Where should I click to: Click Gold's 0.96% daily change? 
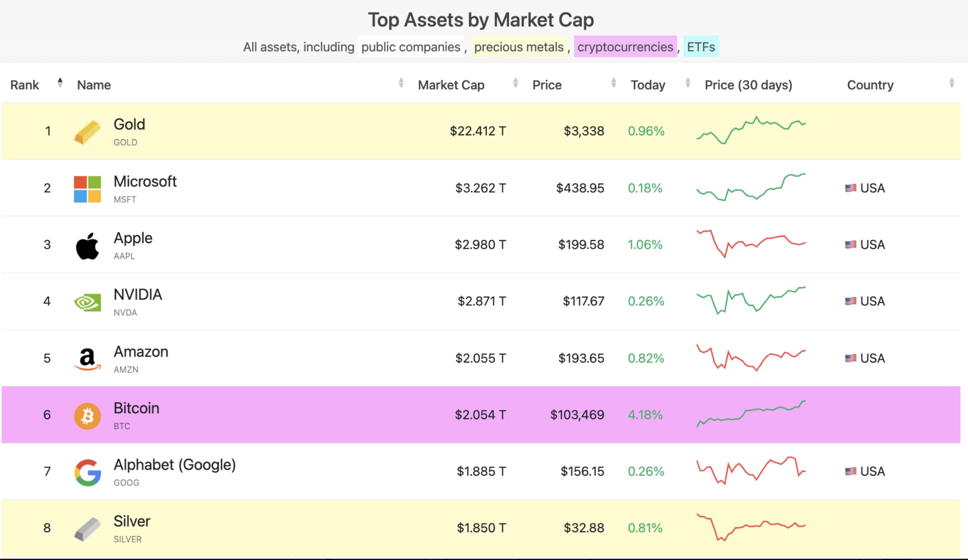tap(646, 131)
